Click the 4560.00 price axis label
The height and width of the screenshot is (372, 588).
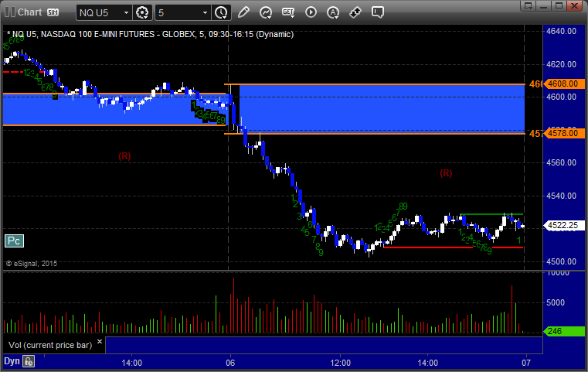click(562, 162)
